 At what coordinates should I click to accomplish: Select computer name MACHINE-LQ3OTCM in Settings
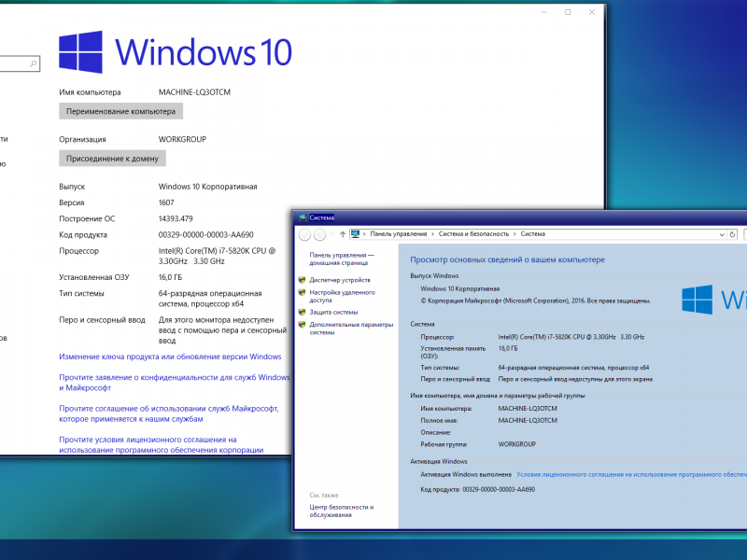[x=194, y=92]
